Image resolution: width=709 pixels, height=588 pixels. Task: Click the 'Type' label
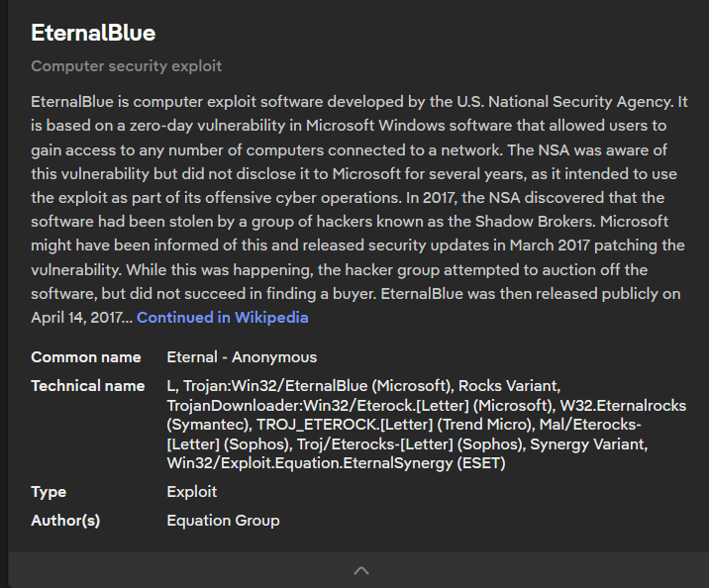coord(49,492)
